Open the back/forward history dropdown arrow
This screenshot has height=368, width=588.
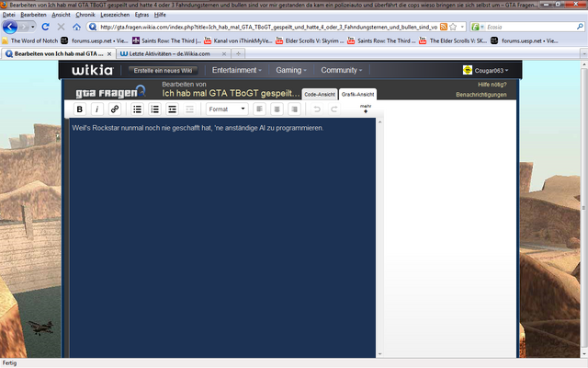coord(33,27)
